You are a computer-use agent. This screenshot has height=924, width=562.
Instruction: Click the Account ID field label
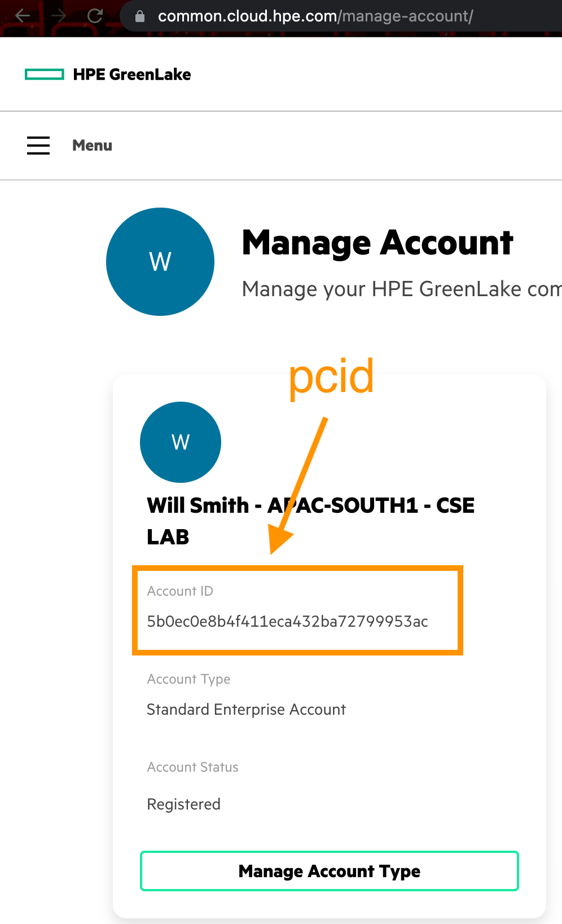180,591
